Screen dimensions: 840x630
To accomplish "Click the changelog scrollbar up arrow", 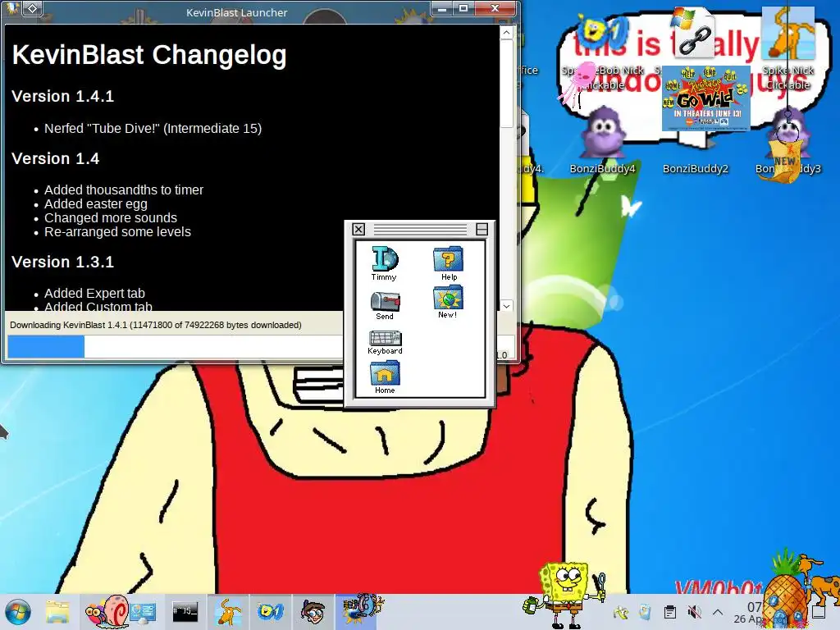I will pyautogui.click(x=506, y=33).
